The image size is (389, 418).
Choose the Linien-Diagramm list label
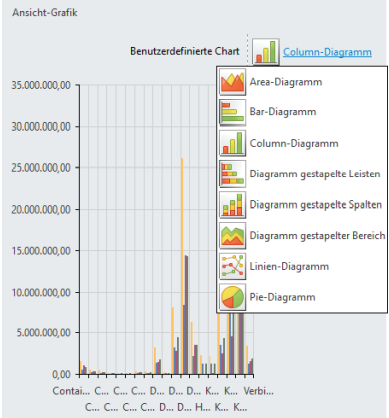point(289,266)
